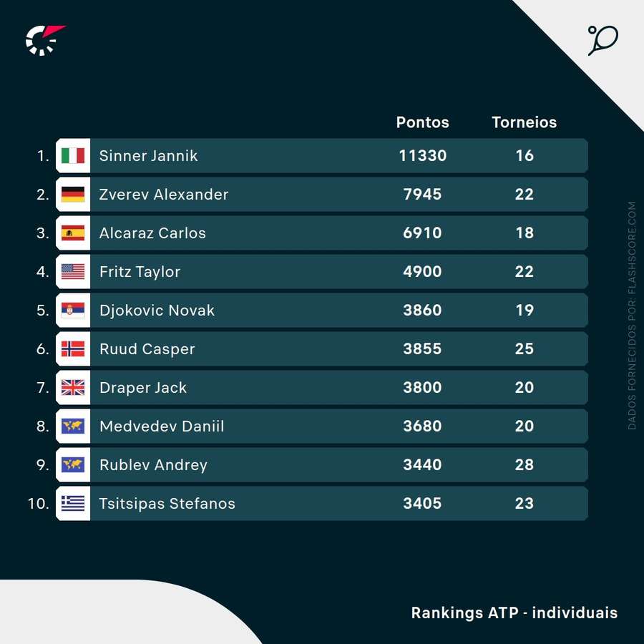Click Ruud's 25 tournaments value
Viewport: 644px width, 644px height.
pos(525,349)
